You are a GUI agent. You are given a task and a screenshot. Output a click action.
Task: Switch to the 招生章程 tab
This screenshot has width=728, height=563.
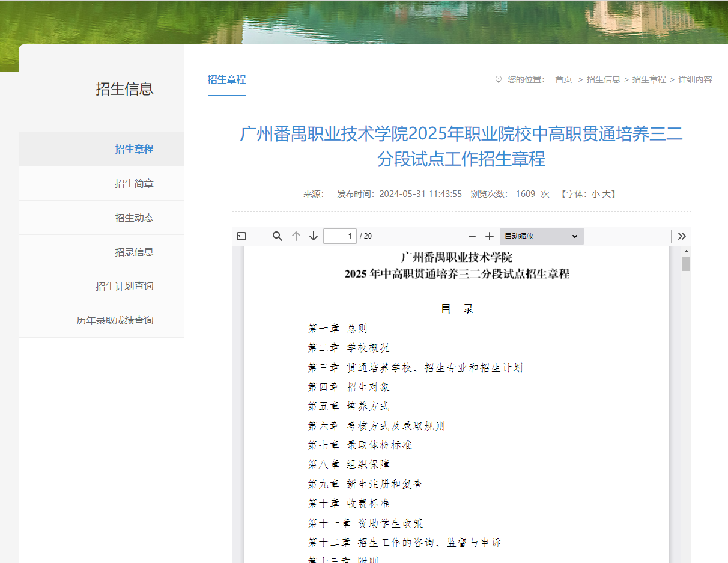pos(226,79)
